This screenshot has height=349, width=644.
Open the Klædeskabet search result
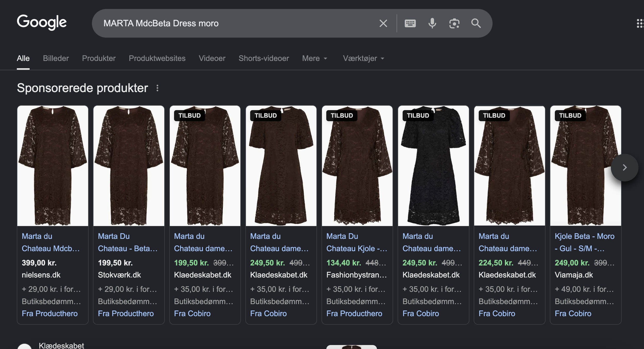[x=61, y=345]
